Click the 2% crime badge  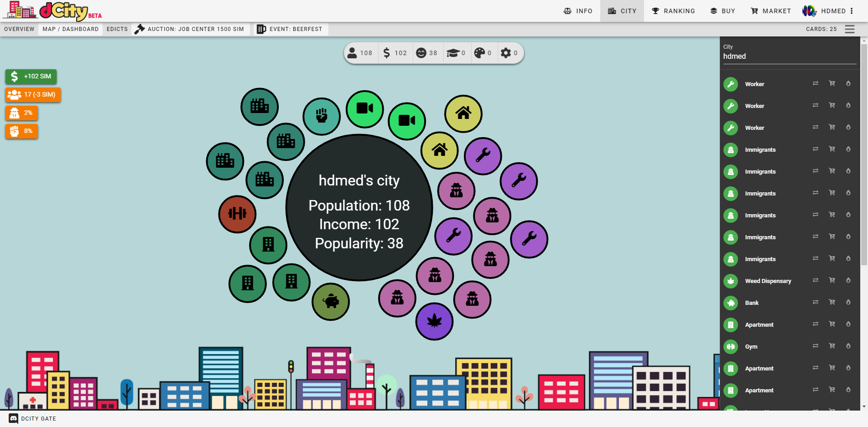21,113
